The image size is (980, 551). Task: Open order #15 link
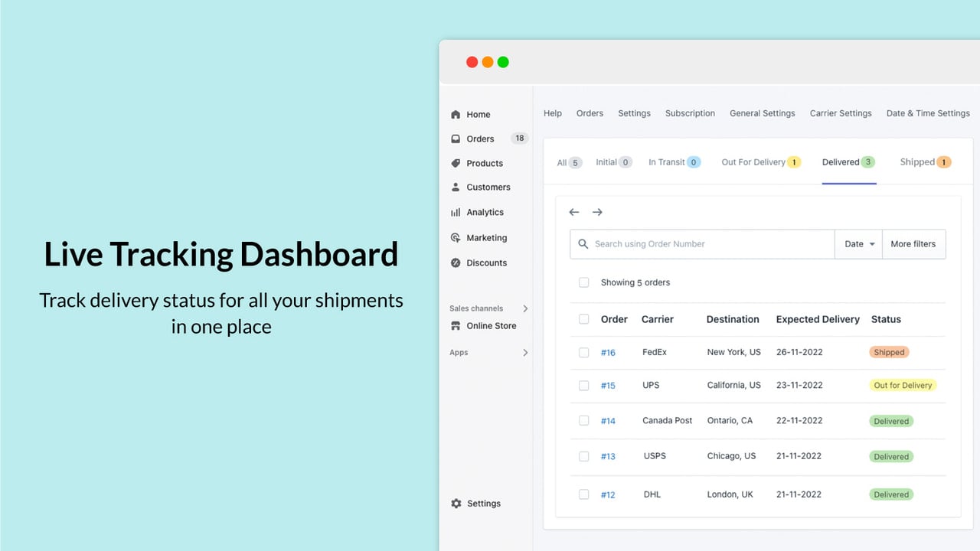608,386
